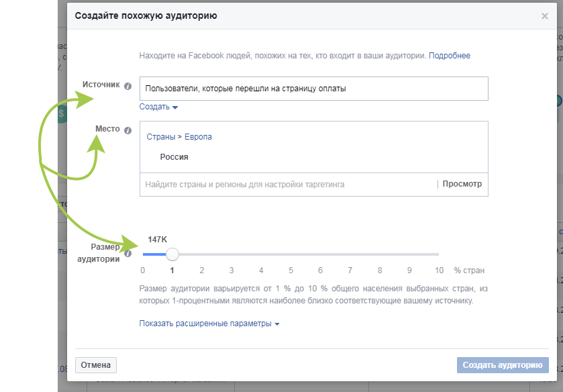
Task: Open the Создать dropdown under source
Action: (x=158, y=107)
